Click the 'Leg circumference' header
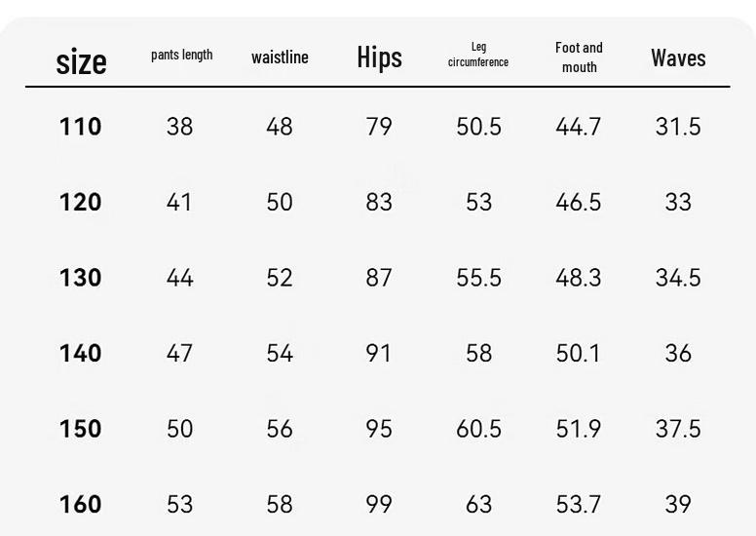The height and width of the screenshot is (536, 756). (478, 54)
